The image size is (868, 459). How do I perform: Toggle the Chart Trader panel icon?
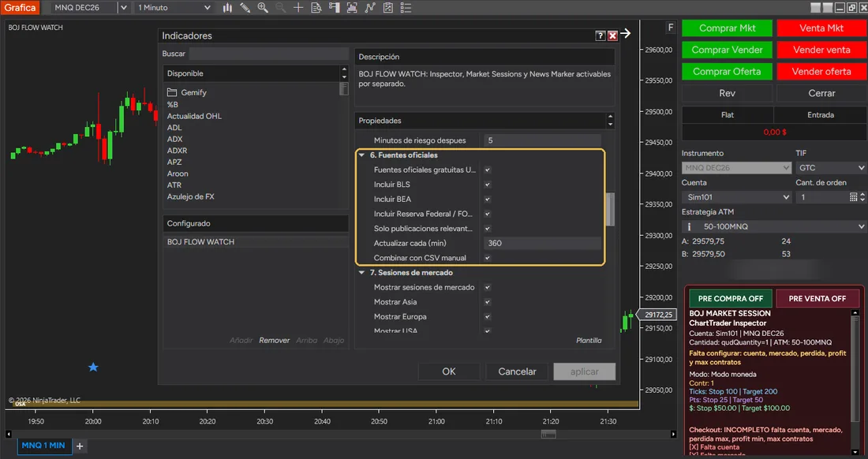(334, 8)
